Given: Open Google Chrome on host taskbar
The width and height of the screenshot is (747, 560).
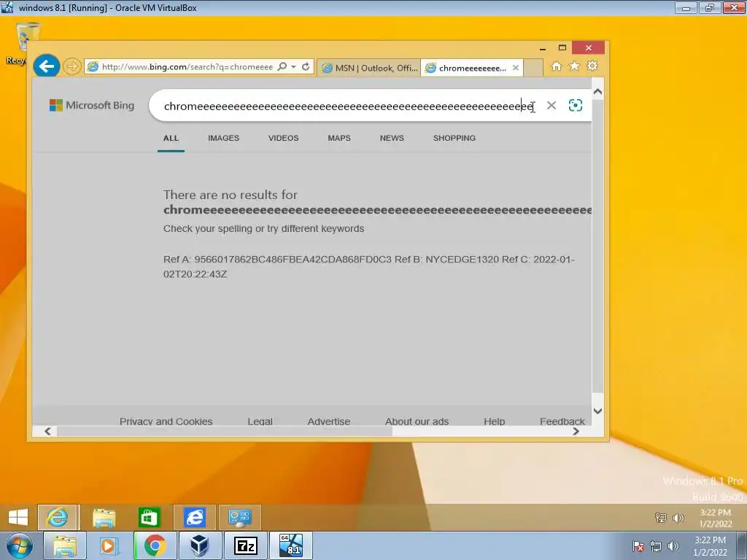Looking at the screenshot, I should [155, 545].
